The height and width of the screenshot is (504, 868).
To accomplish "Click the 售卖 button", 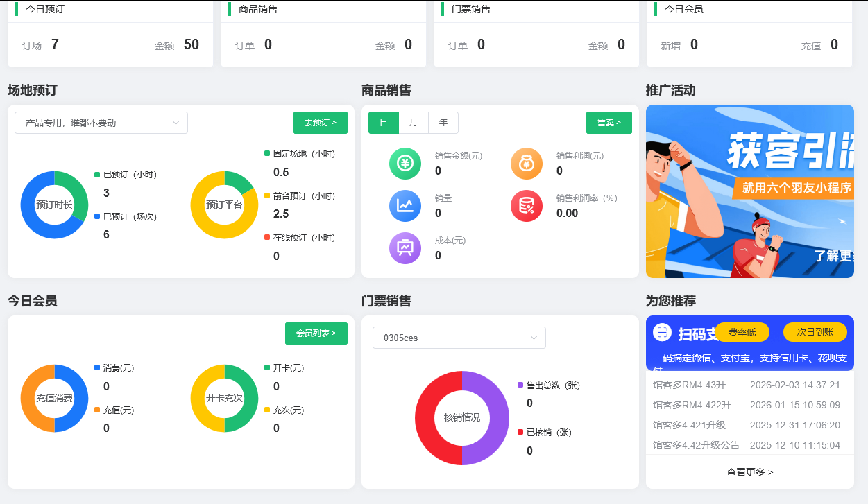I will tap(609, 122).
